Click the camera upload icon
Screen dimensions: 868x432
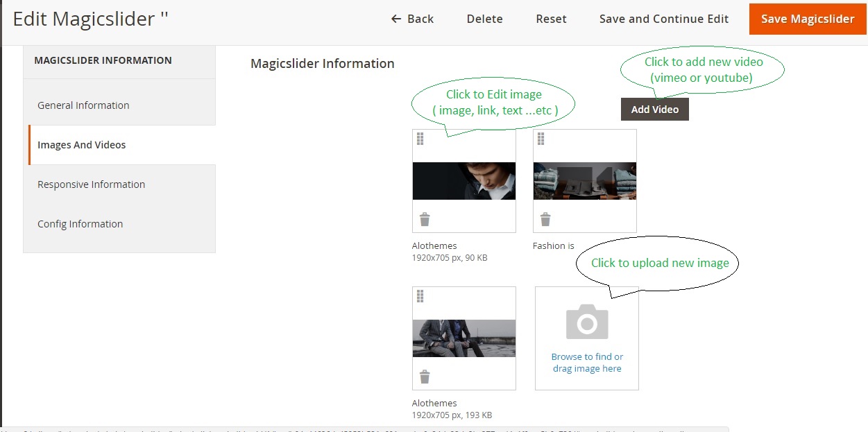click(587, 322)
